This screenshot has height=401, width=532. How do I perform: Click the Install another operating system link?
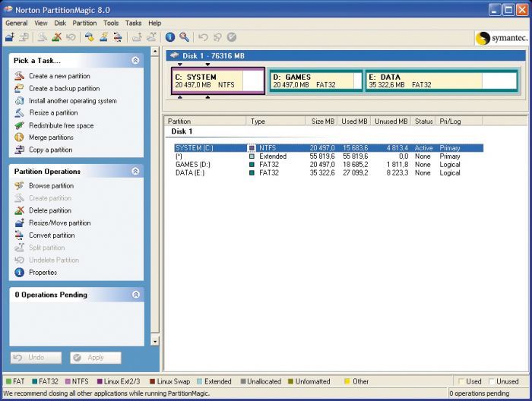click(73, 101)
